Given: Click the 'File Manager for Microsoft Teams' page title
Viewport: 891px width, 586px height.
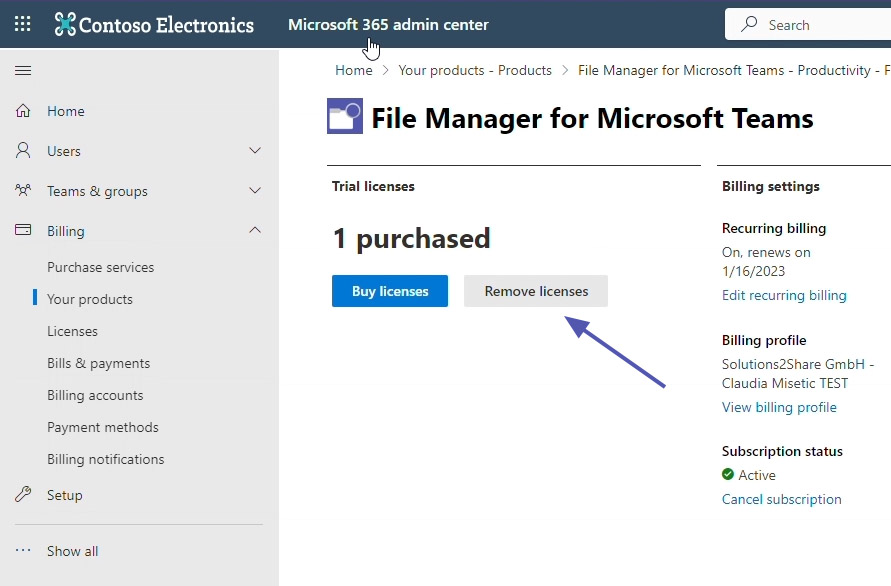Looking at the screenshot, I should (x=592, y=118).
